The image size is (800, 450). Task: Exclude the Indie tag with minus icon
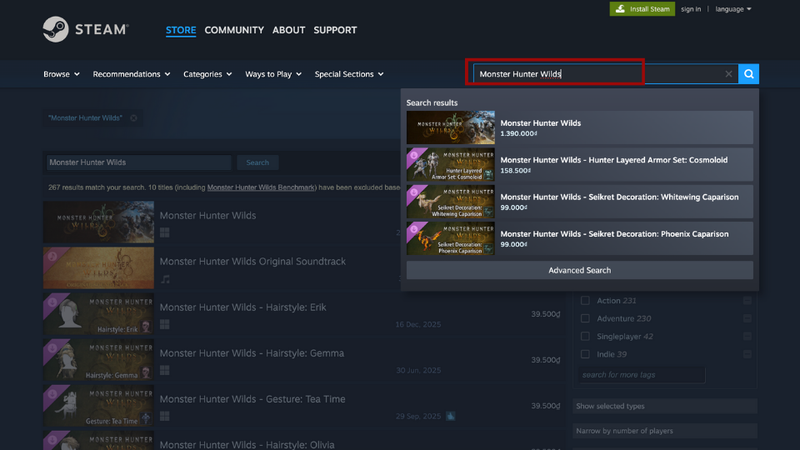(747, 354)
